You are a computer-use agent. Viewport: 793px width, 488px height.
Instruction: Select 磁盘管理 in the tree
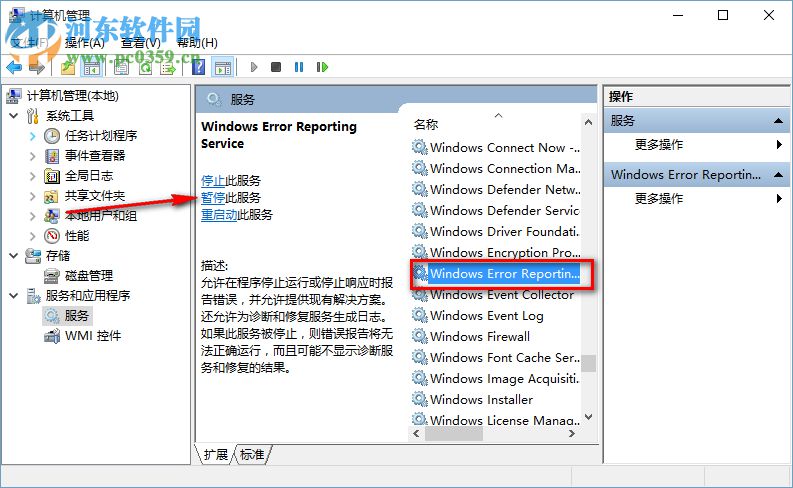[89, 276]
